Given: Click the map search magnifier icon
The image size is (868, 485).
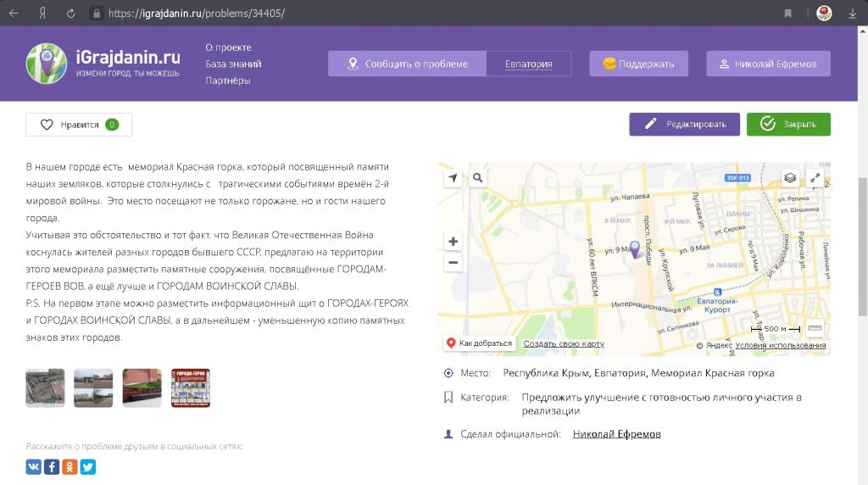Looking at the screenshot, I should point(478,178).
